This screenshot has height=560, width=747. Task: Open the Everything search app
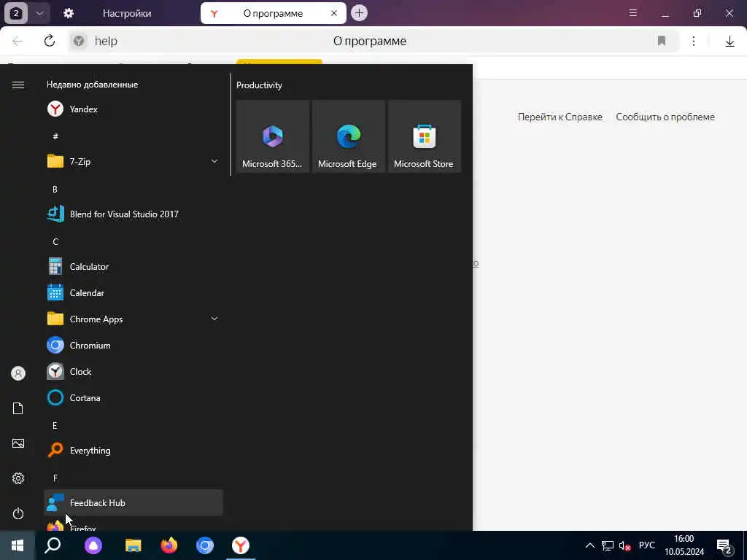click(x=133, y=451)
